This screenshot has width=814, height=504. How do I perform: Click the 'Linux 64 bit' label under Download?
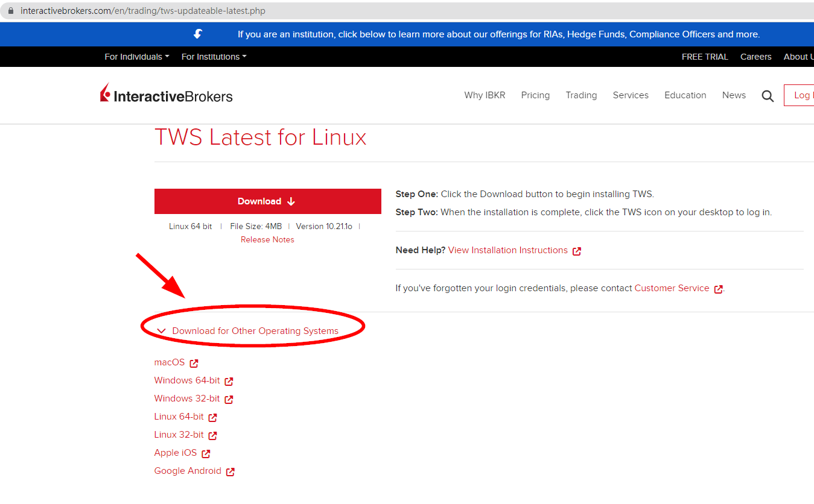click(x=191, y=226)
